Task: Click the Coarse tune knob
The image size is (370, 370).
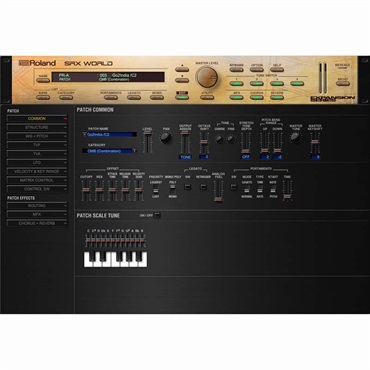Action: coord(219,139)
